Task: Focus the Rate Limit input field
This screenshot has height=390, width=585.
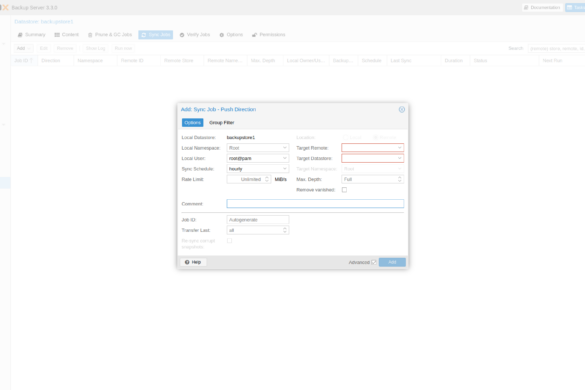Action: [x=245, y=179]
